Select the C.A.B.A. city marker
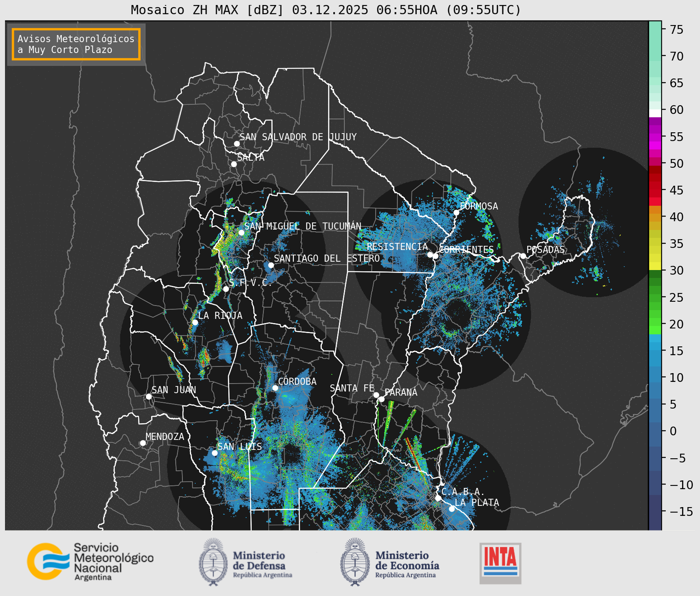The image size is (700, 596). [438, 498]
